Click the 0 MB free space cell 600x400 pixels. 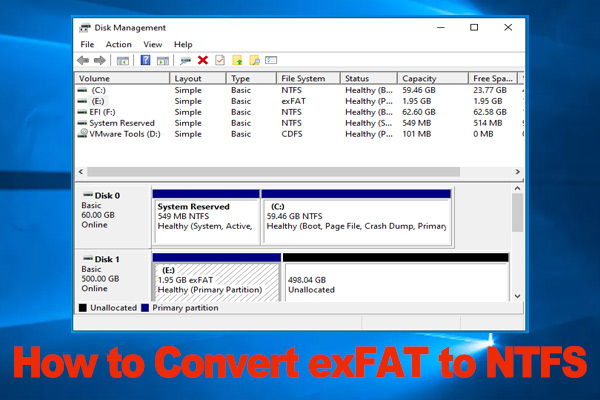[x=483, y=134]
